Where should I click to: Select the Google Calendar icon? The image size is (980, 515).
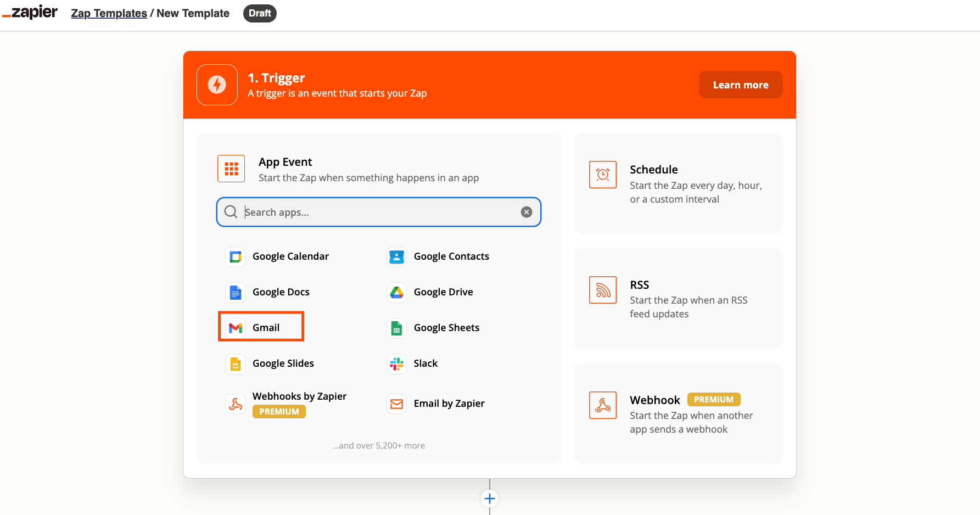pos(236,256)
